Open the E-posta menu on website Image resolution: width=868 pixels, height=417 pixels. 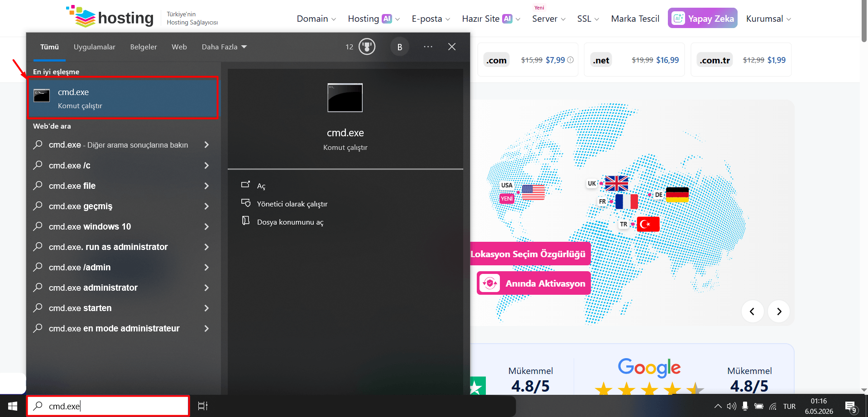(x=431, y=19)
